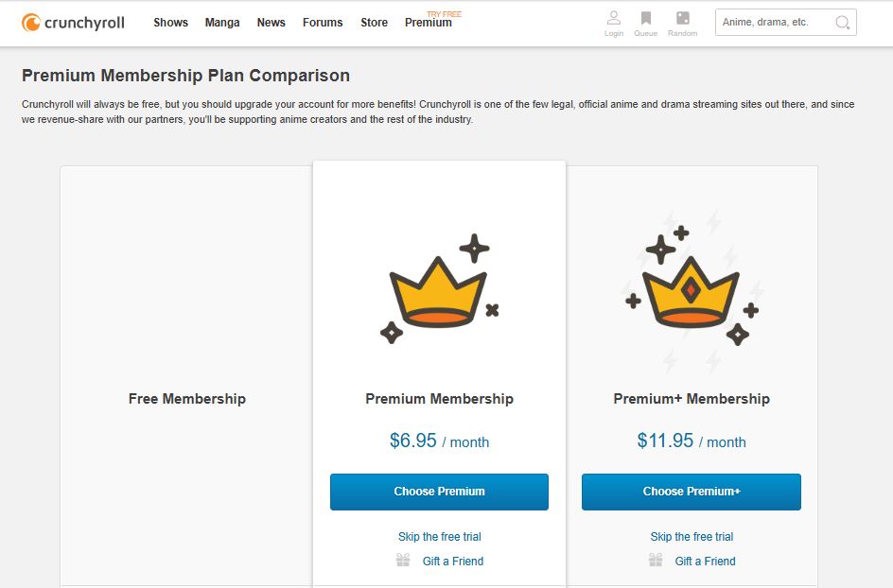
Task: Click the gift icon next to Premium's Gift a Friend
Action: coord(401,560)
